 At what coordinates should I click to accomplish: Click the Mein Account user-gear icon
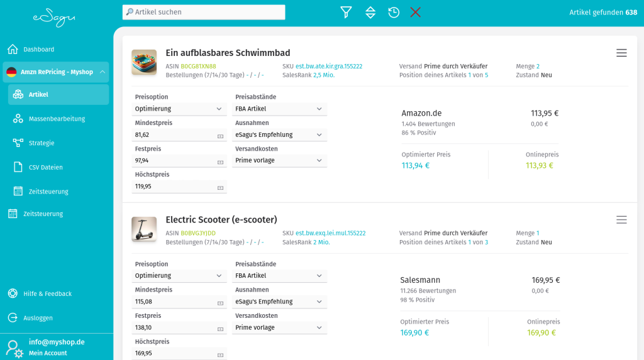tap(15, 349)
